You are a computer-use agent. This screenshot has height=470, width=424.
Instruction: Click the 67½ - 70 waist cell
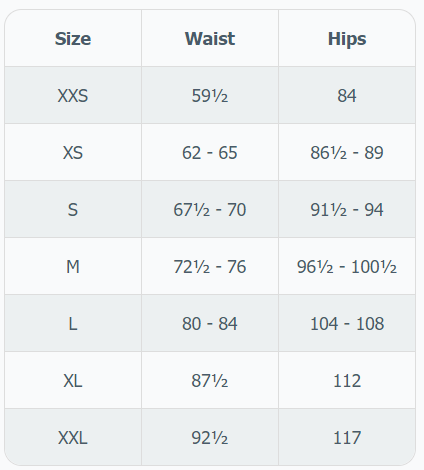pos(210,210)
